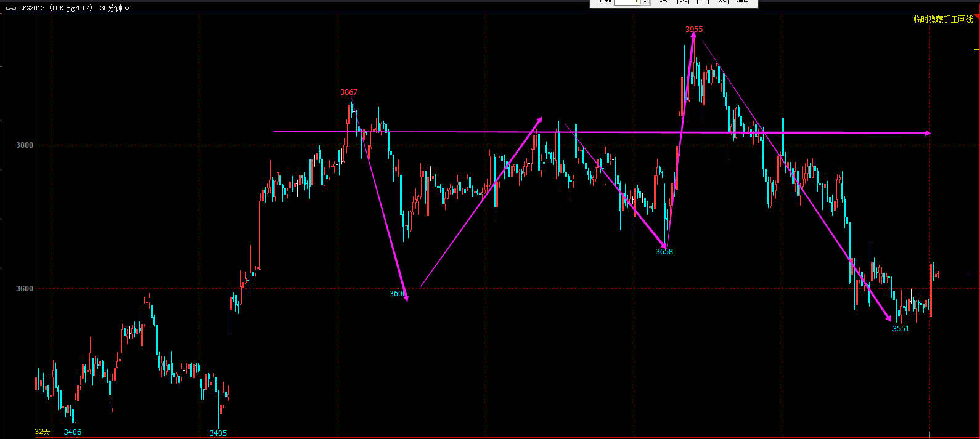The height and width of the screenshot is (439, 980).
Task: Click the input field in the floating toolbar
Action: click(626, 2)
